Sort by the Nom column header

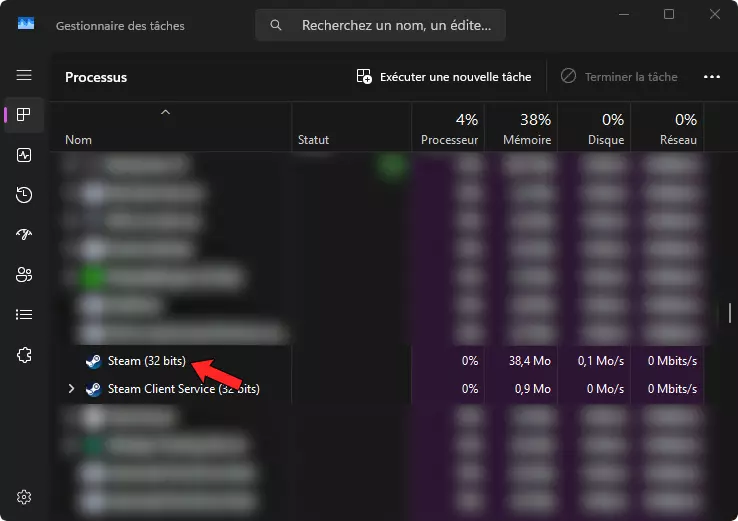170,127
